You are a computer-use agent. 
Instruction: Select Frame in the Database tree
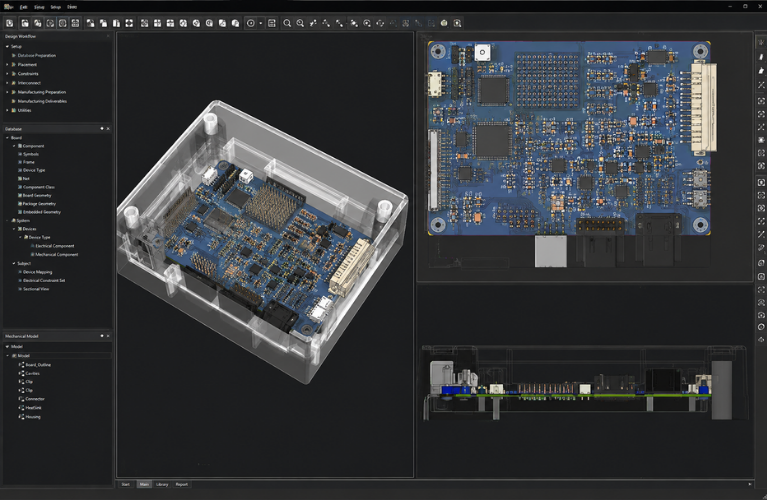coord(29,162)
